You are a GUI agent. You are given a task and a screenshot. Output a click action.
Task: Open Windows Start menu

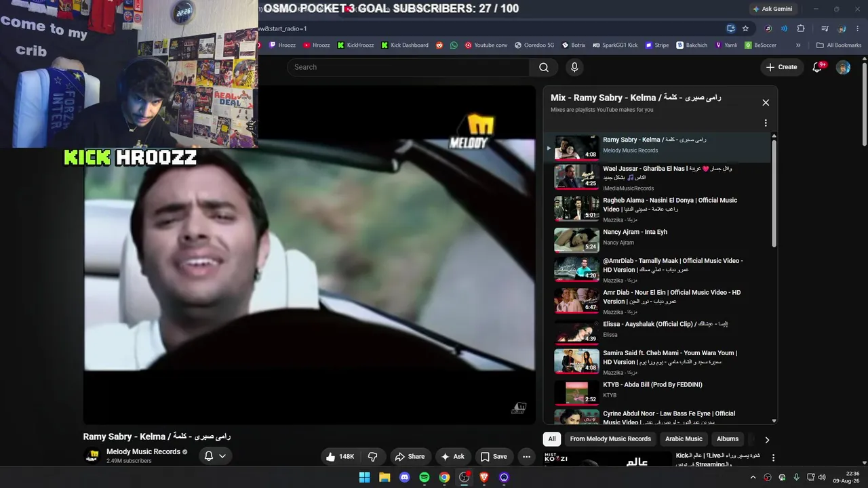point(364,477)
